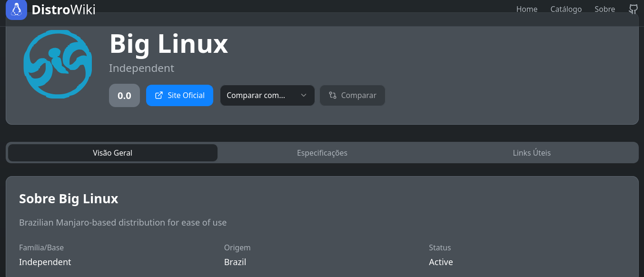Open the Sobre page in the navbar
Image resolution: width=644 pixels, height=277 pixels.
[x=604, y=9]
